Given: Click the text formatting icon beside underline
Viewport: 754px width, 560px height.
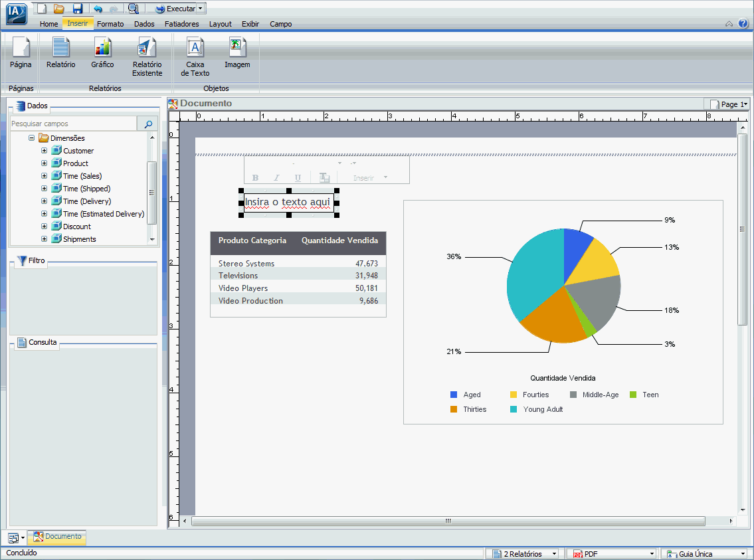Looking at the screenshot, I should pos(325,178).
